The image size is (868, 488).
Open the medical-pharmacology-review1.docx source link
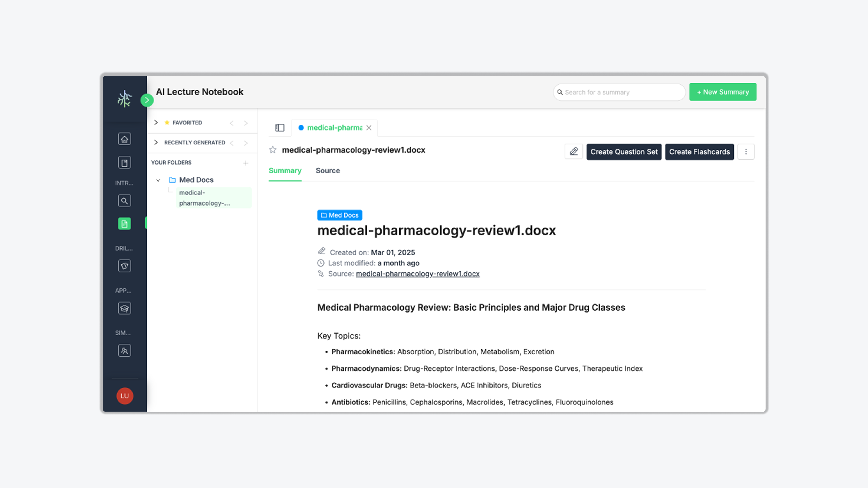click(418, 274)
